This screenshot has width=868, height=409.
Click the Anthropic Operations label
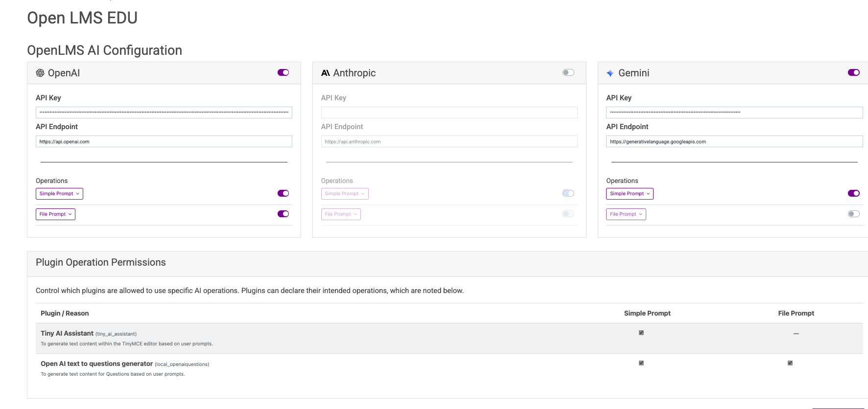337,181
